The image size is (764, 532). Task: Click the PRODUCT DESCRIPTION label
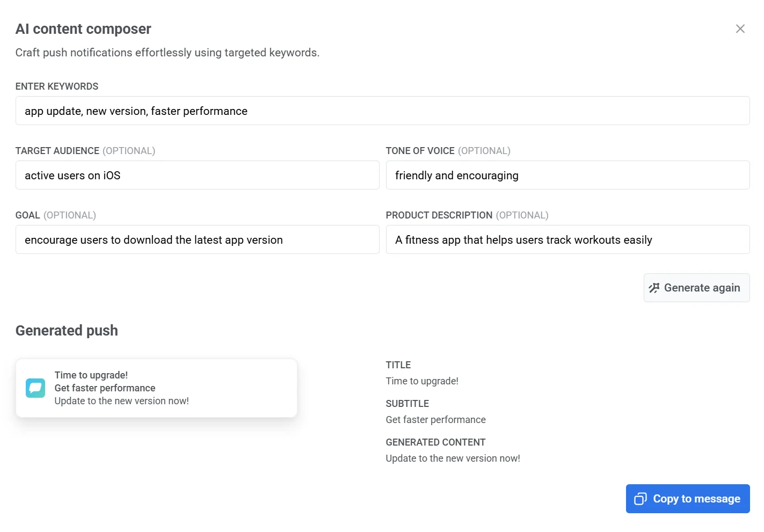[439, 215]
